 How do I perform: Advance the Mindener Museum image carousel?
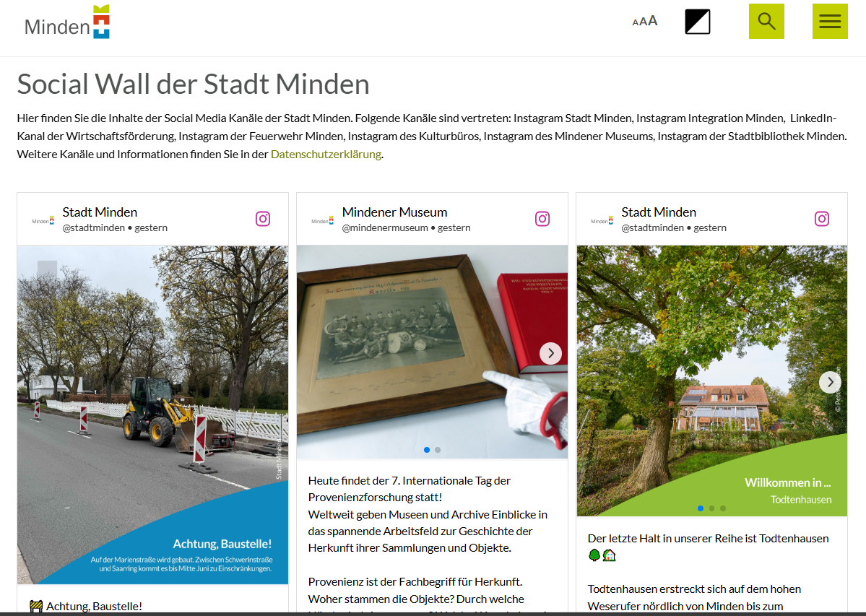550,353
